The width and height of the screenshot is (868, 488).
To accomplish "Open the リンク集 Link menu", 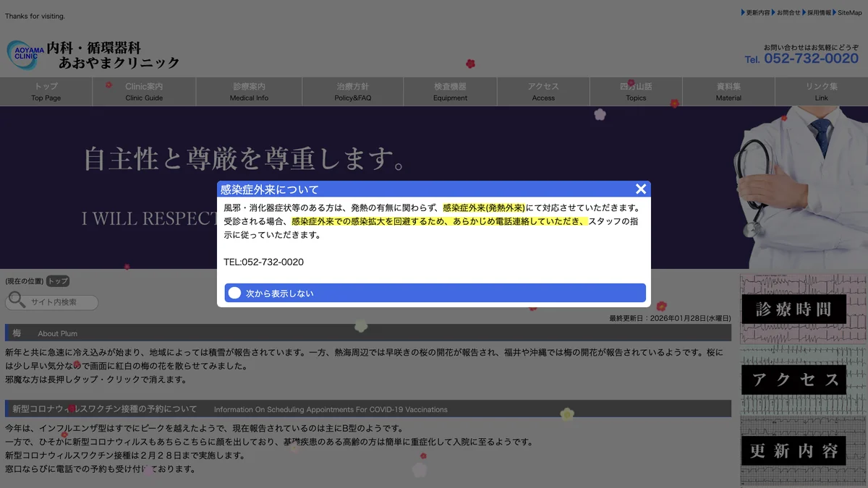I will click(822, 92).
